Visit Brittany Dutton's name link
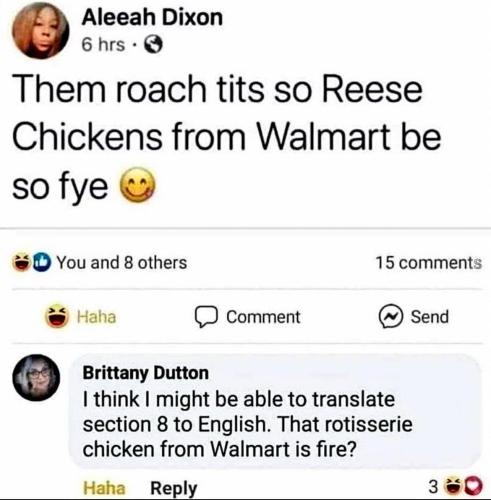The image size is (491, 500). (146, 373)
